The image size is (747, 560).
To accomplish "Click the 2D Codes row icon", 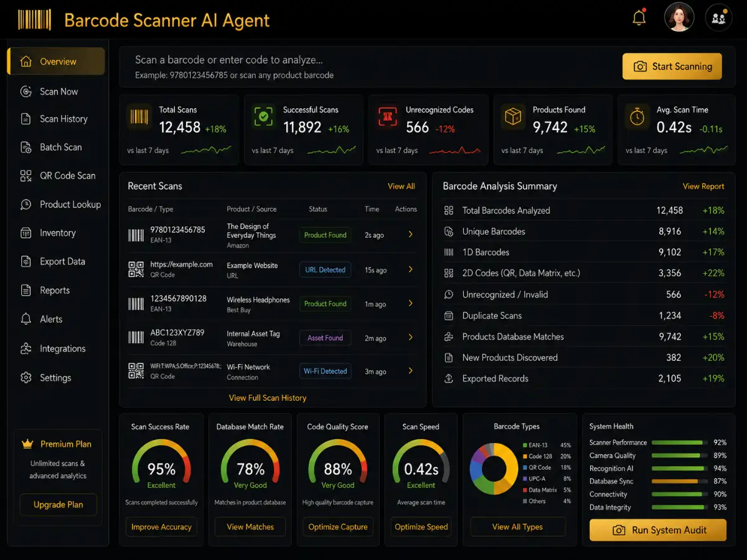I will pyautogui.click(x=449, y=273).
